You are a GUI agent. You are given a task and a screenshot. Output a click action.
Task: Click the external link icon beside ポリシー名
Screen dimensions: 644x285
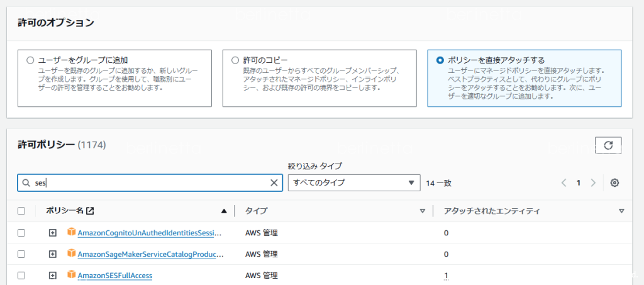pyautogui.click(x=90, y=211)
